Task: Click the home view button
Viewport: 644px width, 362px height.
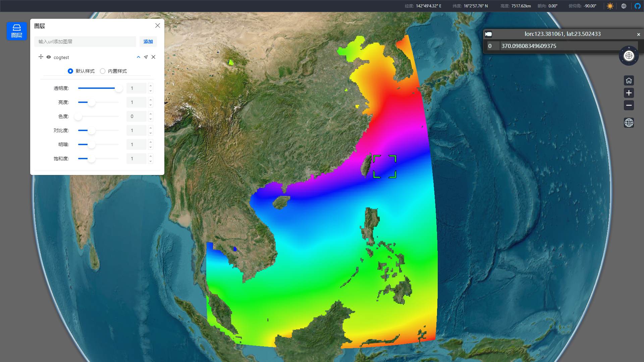Action: point(629,80)
